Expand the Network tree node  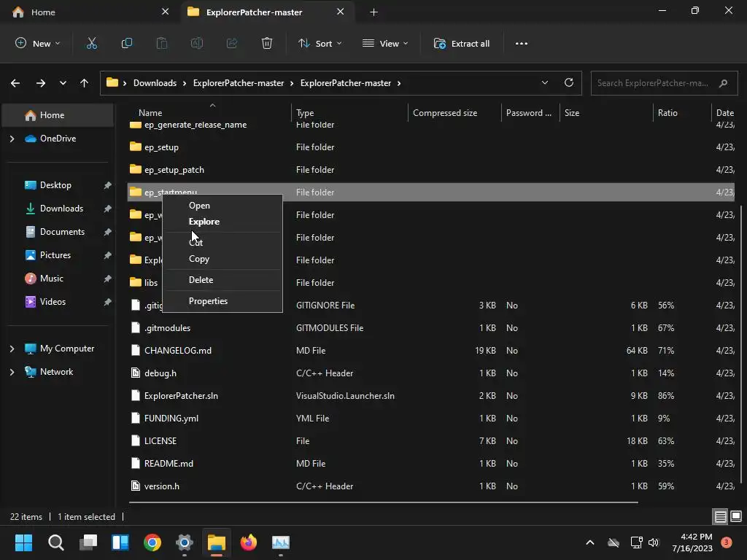(x=12, y=372)
